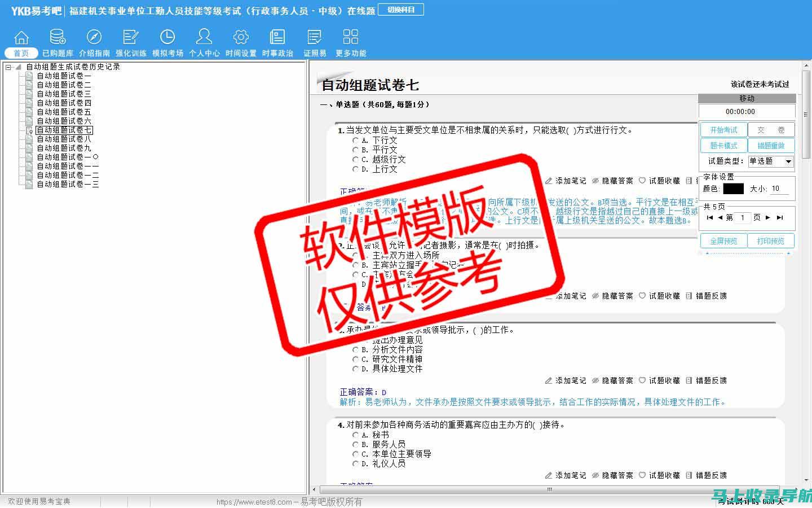
Task: Select option C 研究文件精神 in question 3
Action: pyautogui.click(x=355, y=359)
